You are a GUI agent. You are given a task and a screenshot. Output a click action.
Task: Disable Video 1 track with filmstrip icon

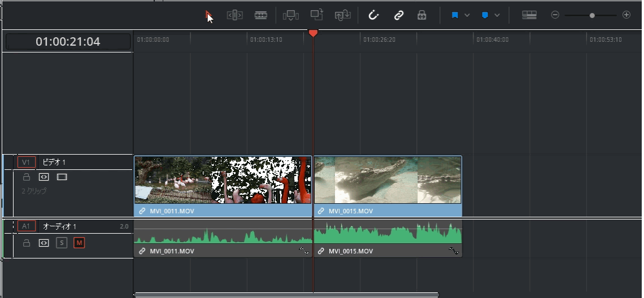[x=62, y=177]
